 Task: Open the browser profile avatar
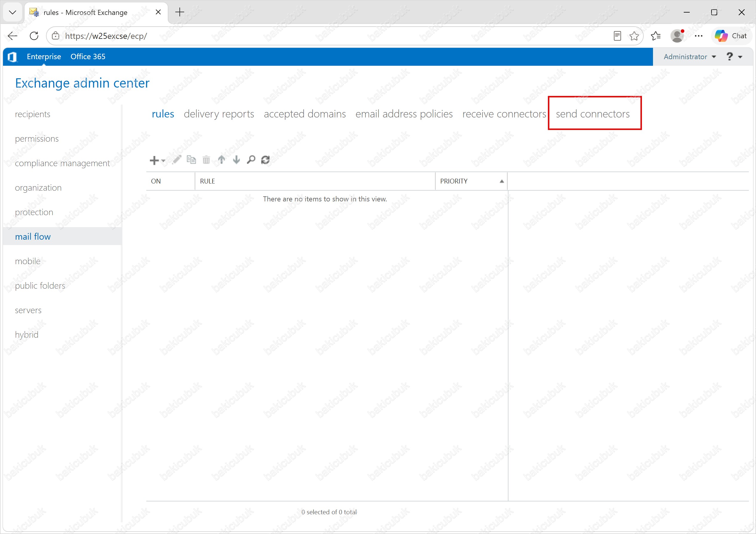(x=677, y=36)
